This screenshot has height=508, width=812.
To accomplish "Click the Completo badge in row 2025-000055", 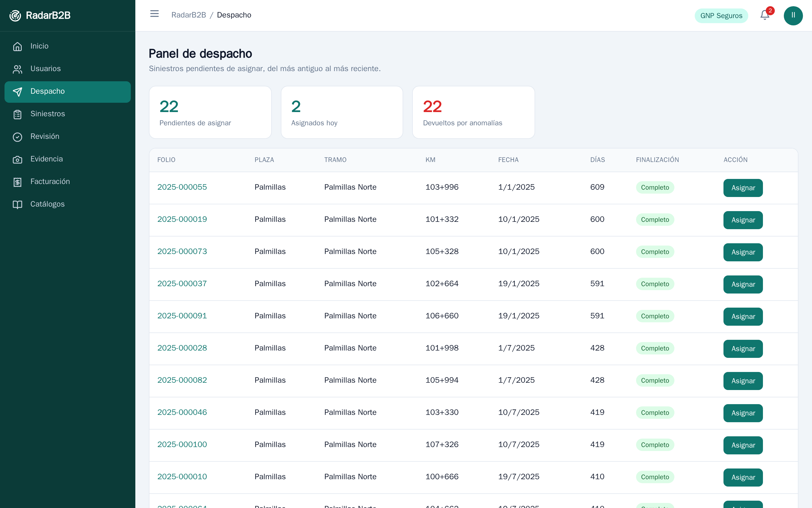I will pyautogui.click(x=655, y=187).
